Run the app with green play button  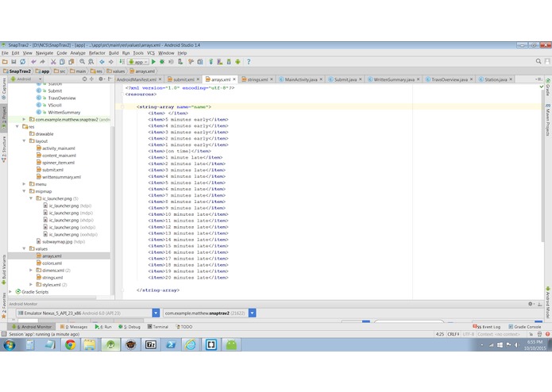[153, 62]
